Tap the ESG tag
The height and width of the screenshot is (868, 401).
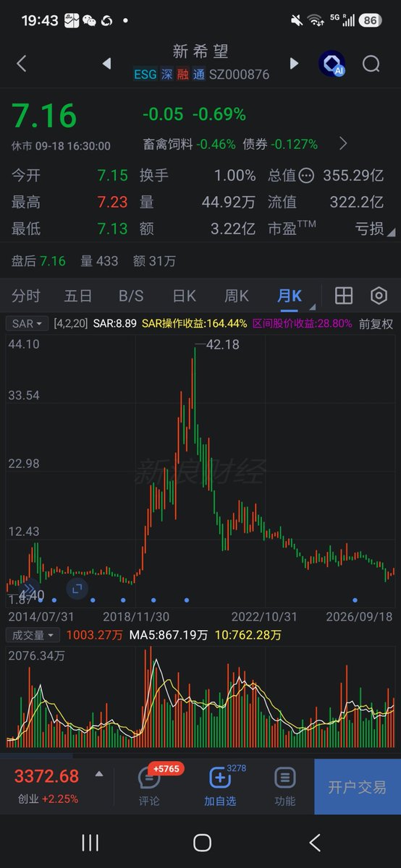(x=144, y=74)
